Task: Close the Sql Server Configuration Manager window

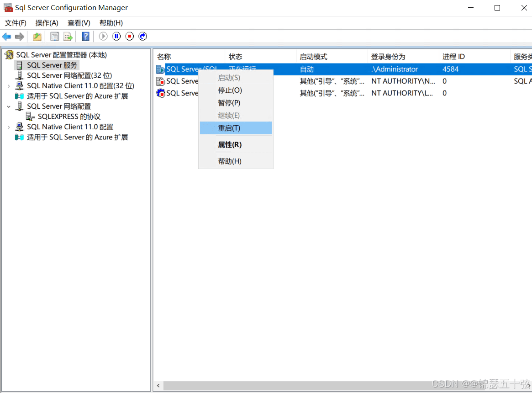Action: coord(524,7)
